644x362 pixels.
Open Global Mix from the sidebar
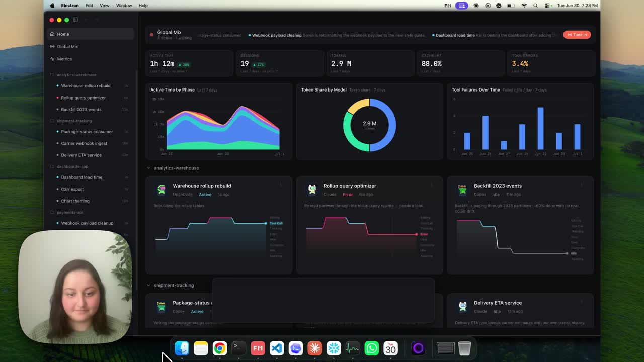tap(91, 46)
